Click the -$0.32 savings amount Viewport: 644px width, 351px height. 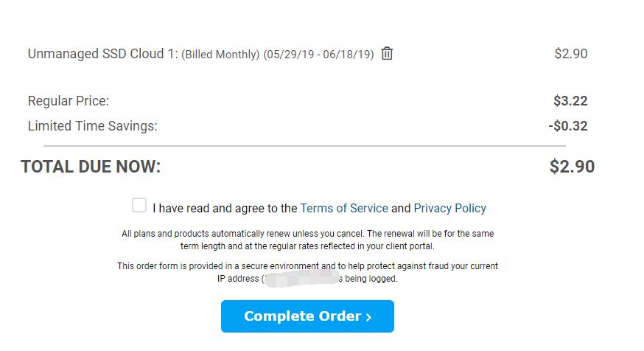[568, 126]
